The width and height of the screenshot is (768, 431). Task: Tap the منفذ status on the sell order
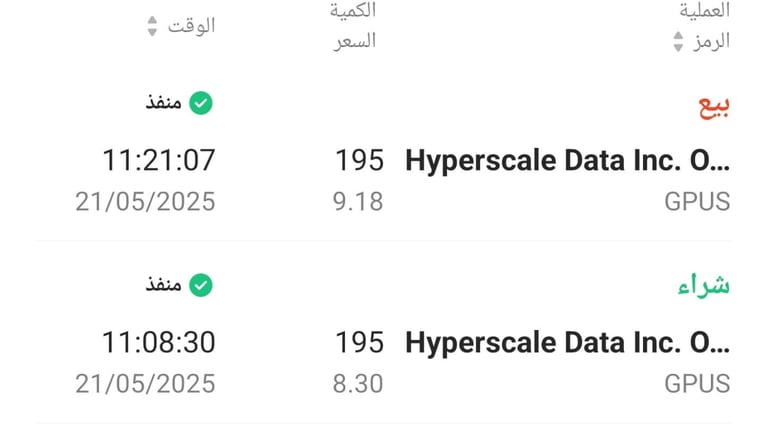tap(164, 102)
